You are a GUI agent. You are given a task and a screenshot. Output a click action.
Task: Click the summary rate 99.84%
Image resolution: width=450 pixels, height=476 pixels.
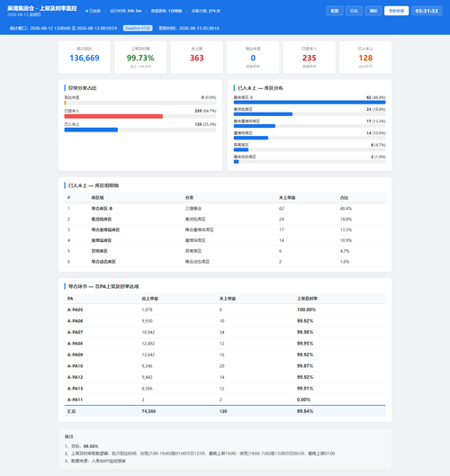click(305, 411)
